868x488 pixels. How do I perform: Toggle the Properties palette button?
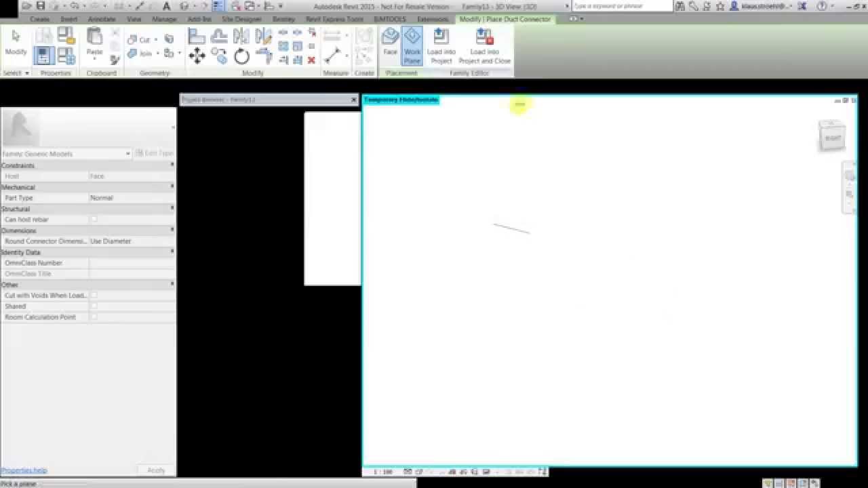[43, 56]
